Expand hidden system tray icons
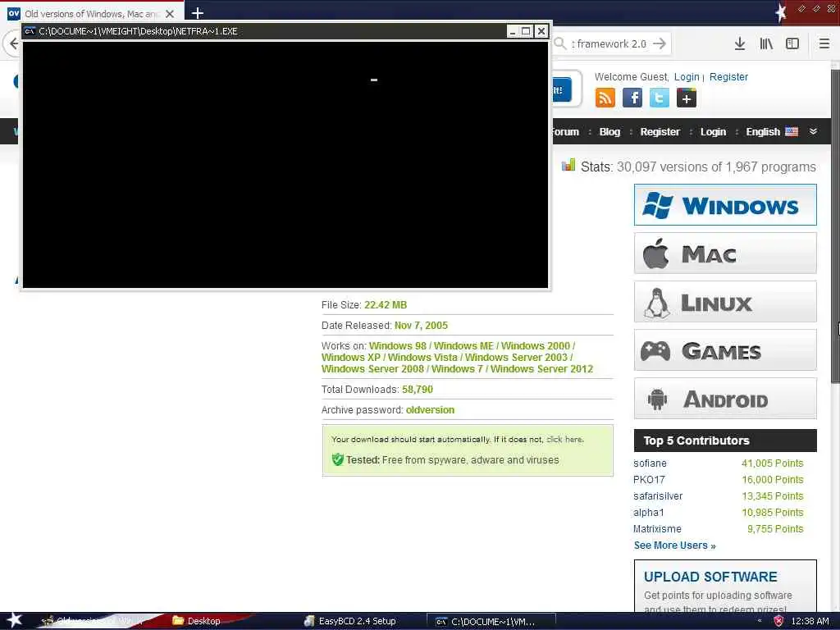Image resolution: width=840 pixels, height=630 pixels. [760, 621]
